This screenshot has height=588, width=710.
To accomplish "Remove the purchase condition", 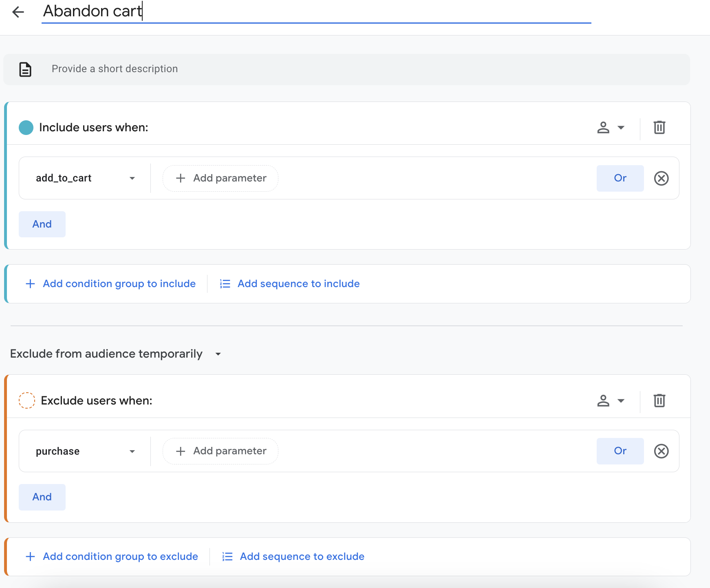I will click(661, 451).
